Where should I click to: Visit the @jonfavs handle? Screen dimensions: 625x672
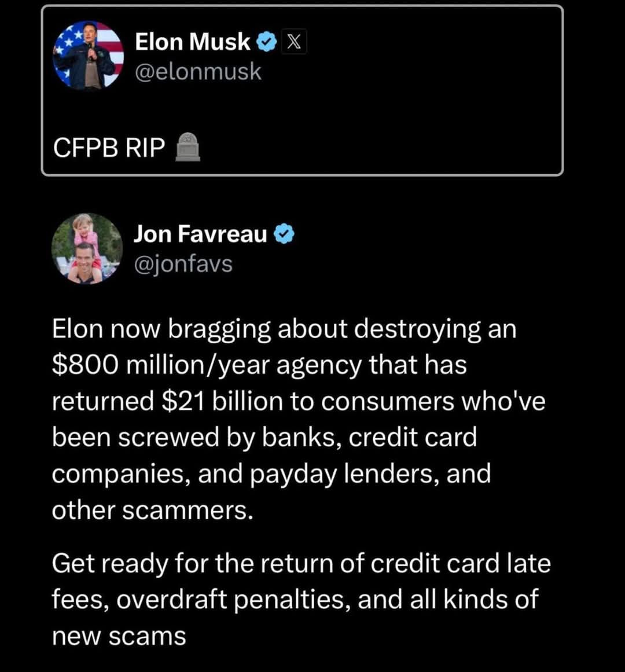183,263
